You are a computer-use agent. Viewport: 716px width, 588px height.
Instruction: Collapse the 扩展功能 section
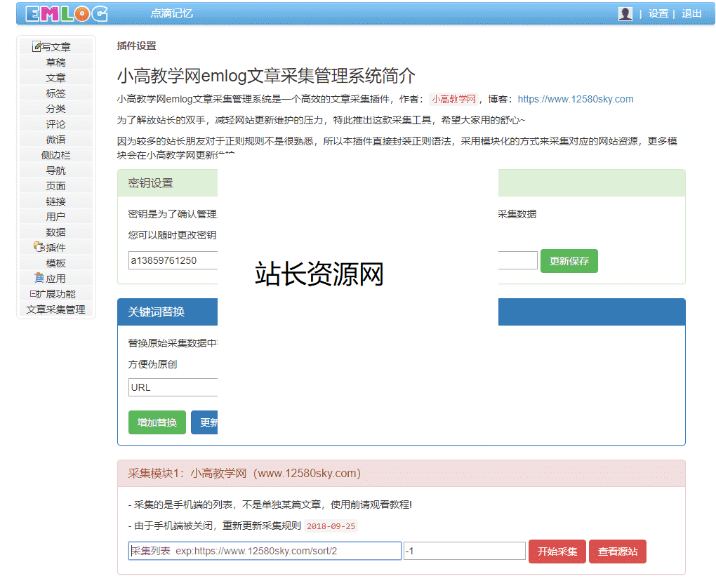tap(32, 294)
